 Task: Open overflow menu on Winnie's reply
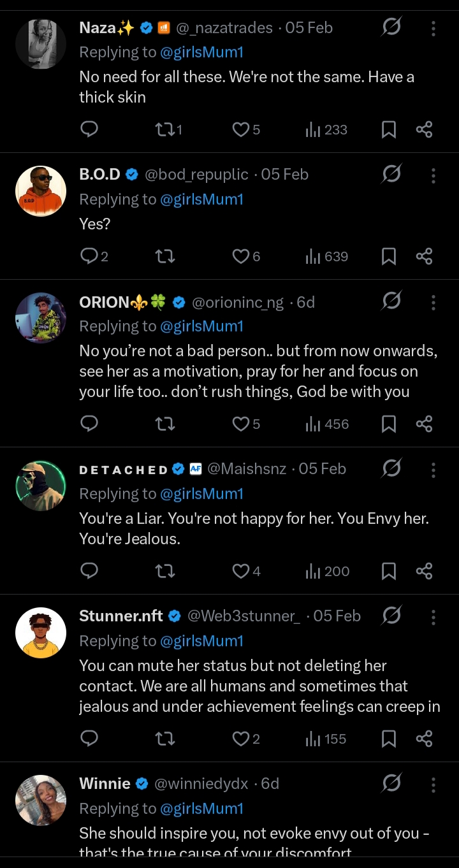pos(433,783)
